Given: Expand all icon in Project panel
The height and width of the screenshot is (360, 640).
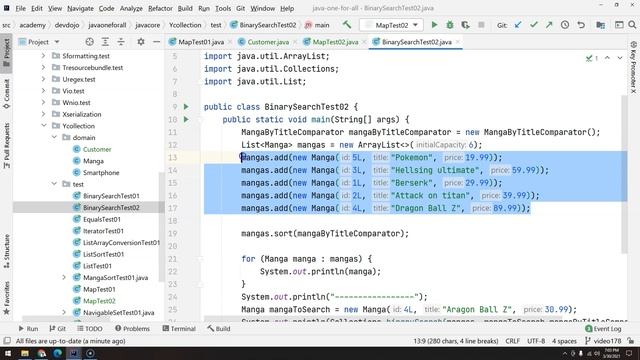Looking at the screenshot, I should (105, 42).
